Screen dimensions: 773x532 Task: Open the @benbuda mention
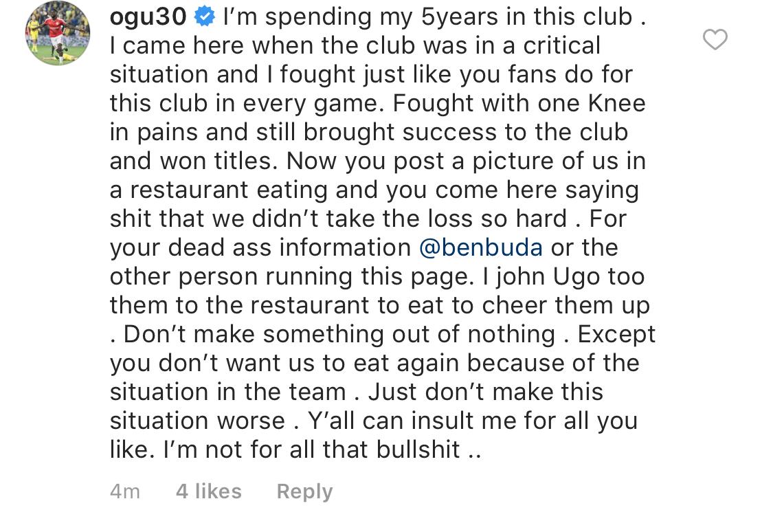[480, 247]
